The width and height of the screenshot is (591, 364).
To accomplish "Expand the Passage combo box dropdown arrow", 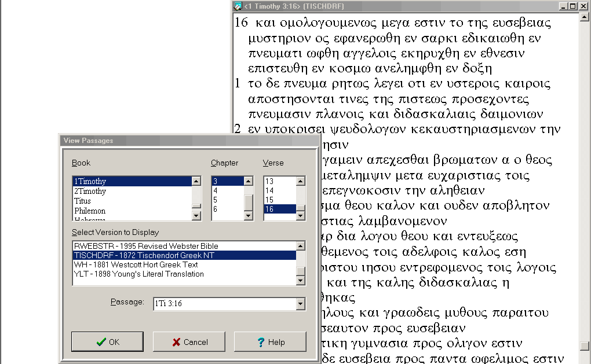I will pyautogui.click(x=300, y=304).
